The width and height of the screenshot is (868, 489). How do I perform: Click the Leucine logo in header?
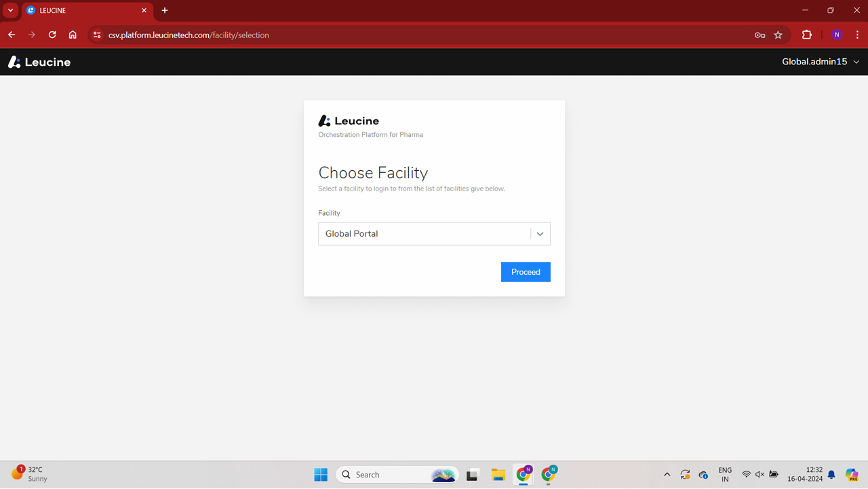coord(39,62)
